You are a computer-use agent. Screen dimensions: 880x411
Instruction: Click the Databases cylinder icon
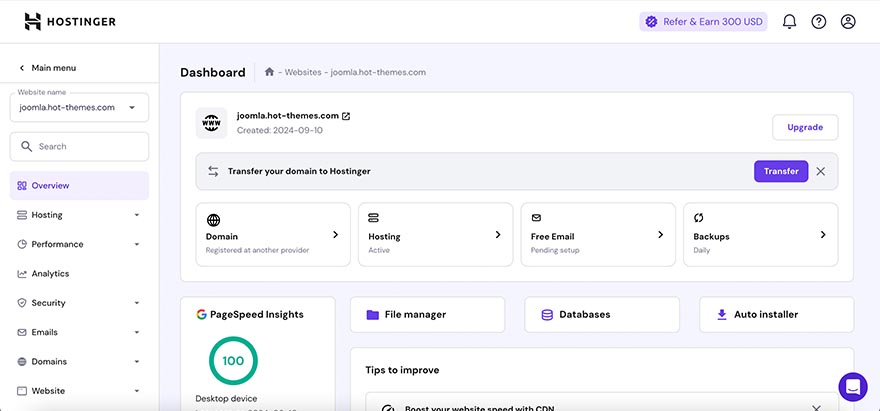[x=547, y=314]
